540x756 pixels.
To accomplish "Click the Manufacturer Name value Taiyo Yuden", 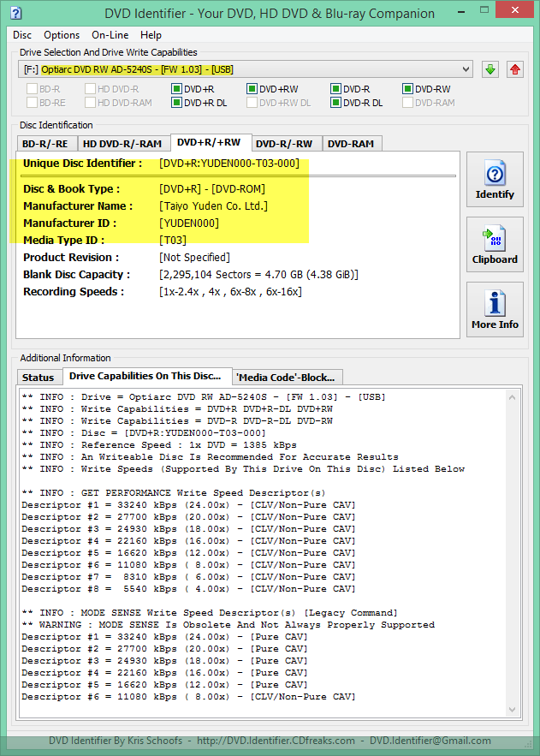I will [x=213, y=205].
